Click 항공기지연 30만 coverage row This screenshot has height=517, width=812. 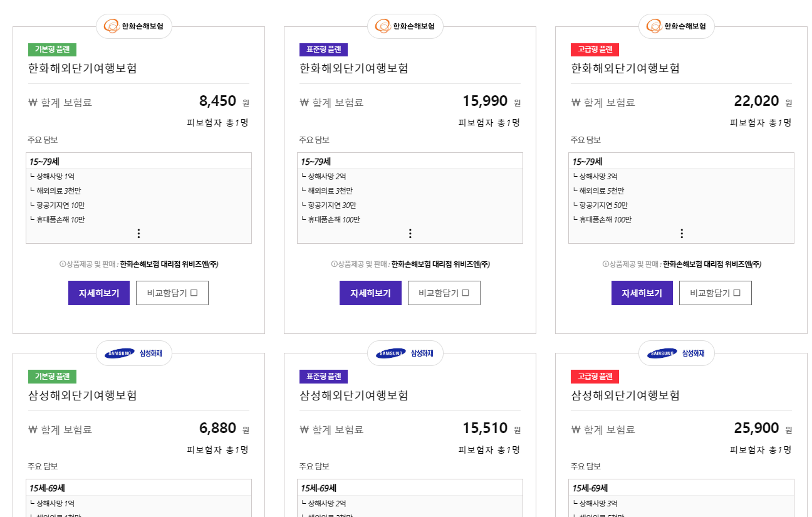(x=329, y=206)
